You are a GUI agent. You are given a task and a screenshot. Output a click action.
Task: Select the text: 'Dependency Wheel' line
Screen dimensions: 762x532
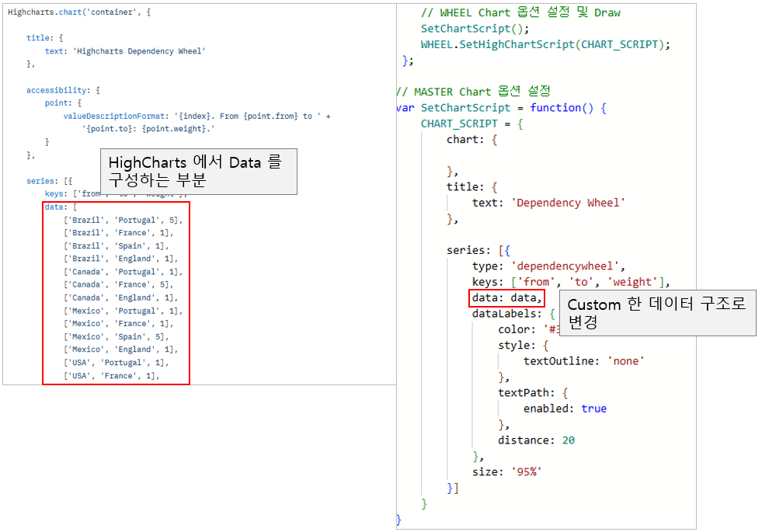[548, 203]
